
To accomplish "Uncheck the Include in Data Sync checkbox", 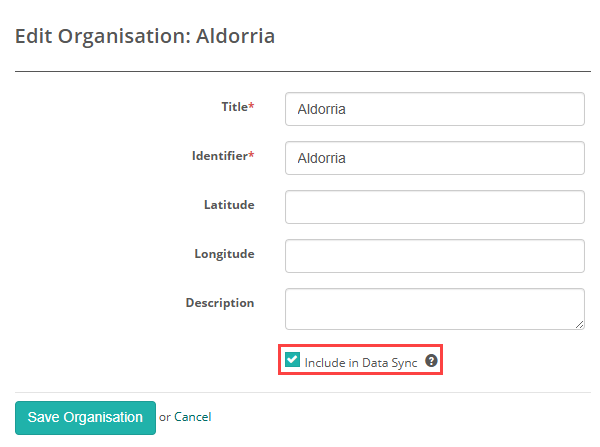I will click(x=292, y=361).
